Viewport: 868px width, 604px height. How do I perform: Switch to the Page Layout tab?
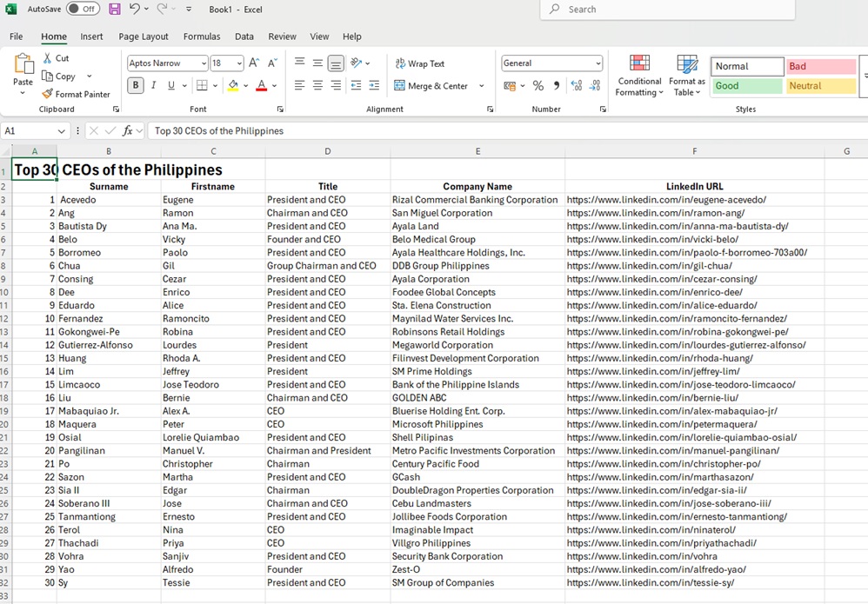[x=144, y=37]
